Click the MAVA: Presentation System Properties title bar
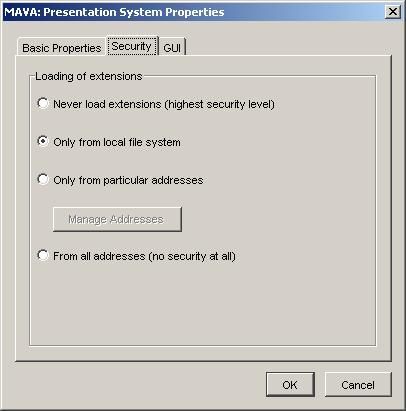The image size is (406, 411). (x=193, y=12)
